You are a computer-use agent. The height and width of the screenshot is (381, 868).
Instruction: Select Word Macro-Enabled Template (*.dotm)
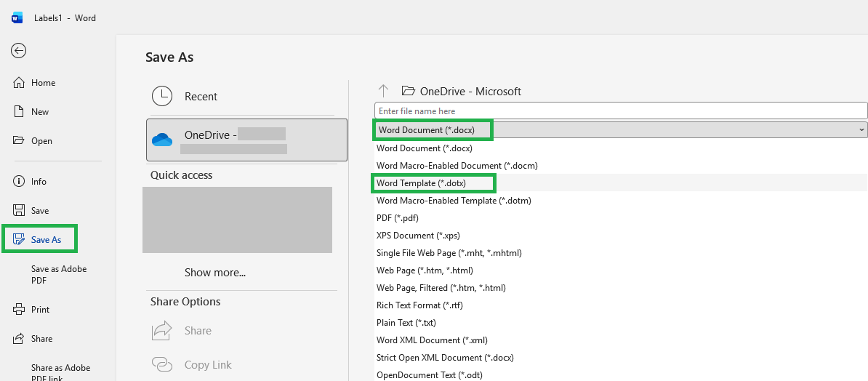[621, 201]
